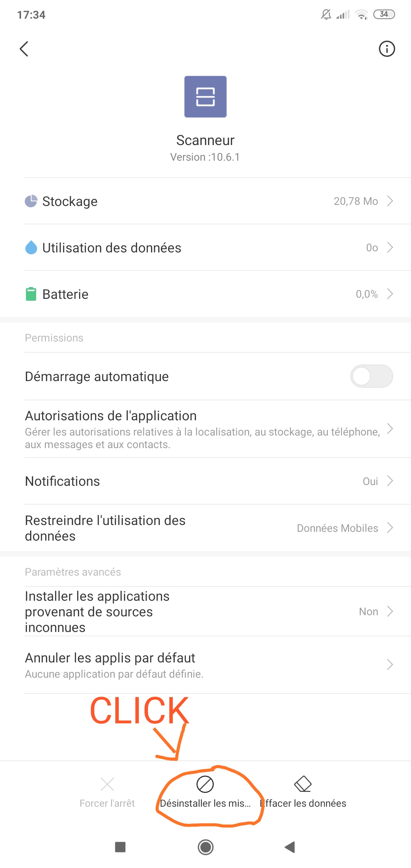Toggle Démarrage automatique switch

pyautogui.click(x=372, y=376)
